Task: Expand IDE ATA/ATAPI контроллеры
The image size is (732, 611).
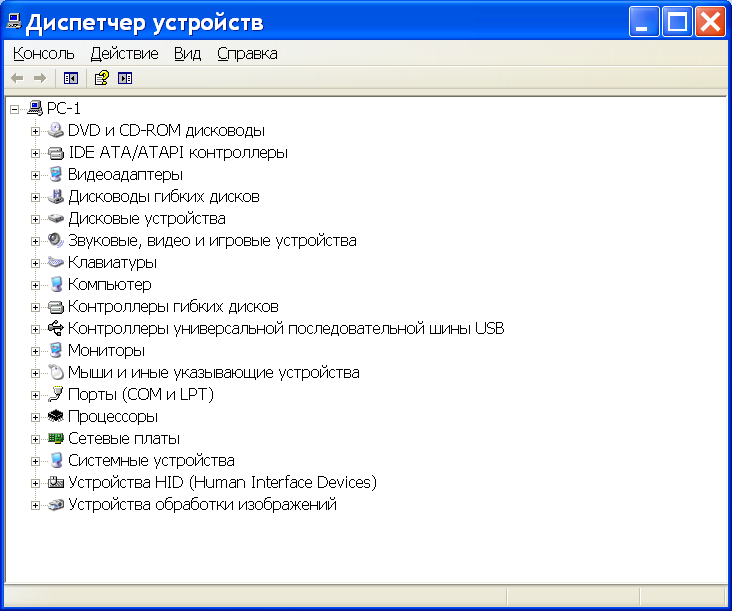Action: [35, 153]
